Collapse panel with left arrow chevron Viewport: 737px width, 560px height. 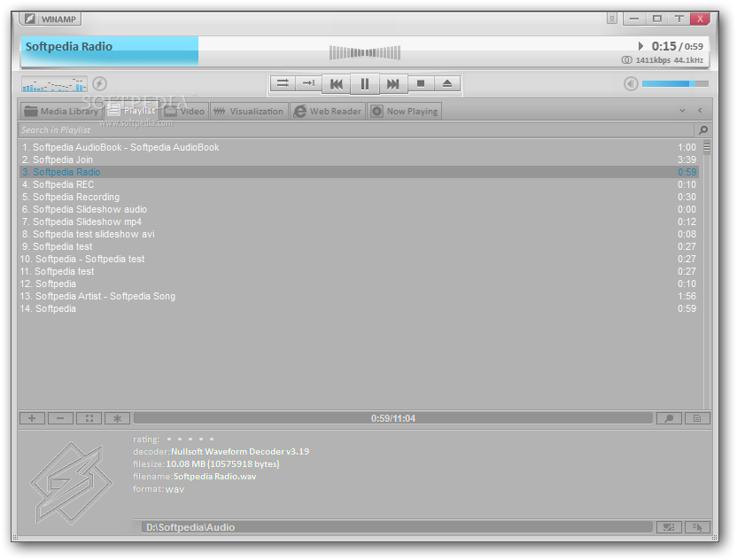[700, 111]
